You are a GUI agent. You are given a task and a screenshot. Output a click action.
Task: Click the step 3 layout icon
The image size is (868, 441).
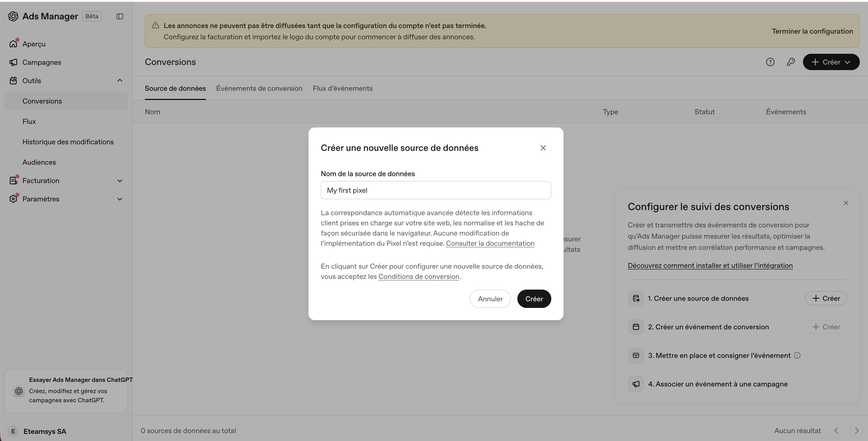pyautogui.click(x=636, y=355)
